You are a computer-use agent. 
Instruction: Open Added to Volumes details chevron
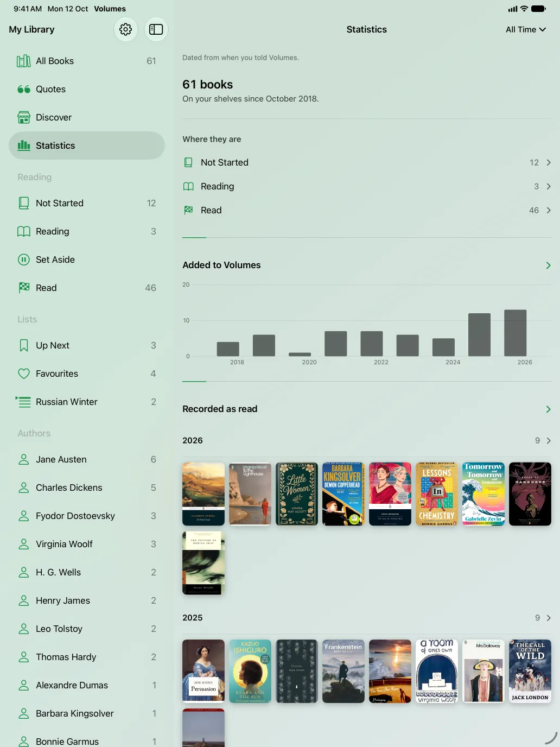[x=548, y=265]
